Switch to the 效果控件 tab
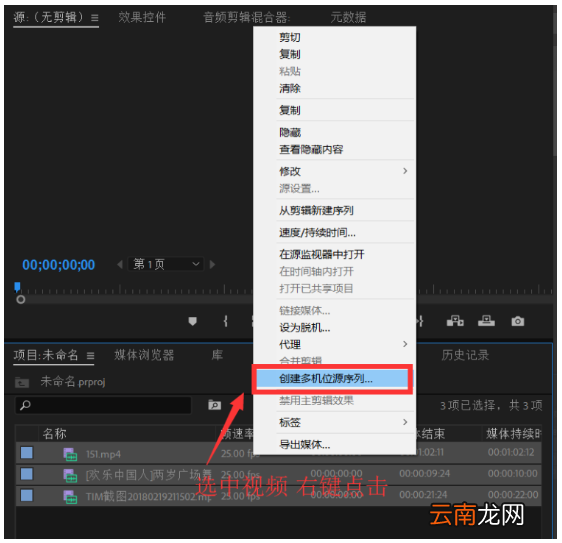Image resolution: width=562 pixels, height=543 pixels. 142,17
